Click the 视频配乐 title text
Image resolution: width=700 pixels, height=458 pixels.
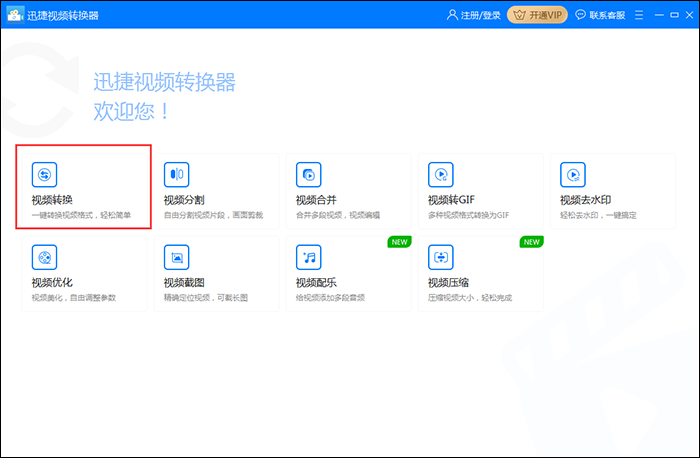316,282
